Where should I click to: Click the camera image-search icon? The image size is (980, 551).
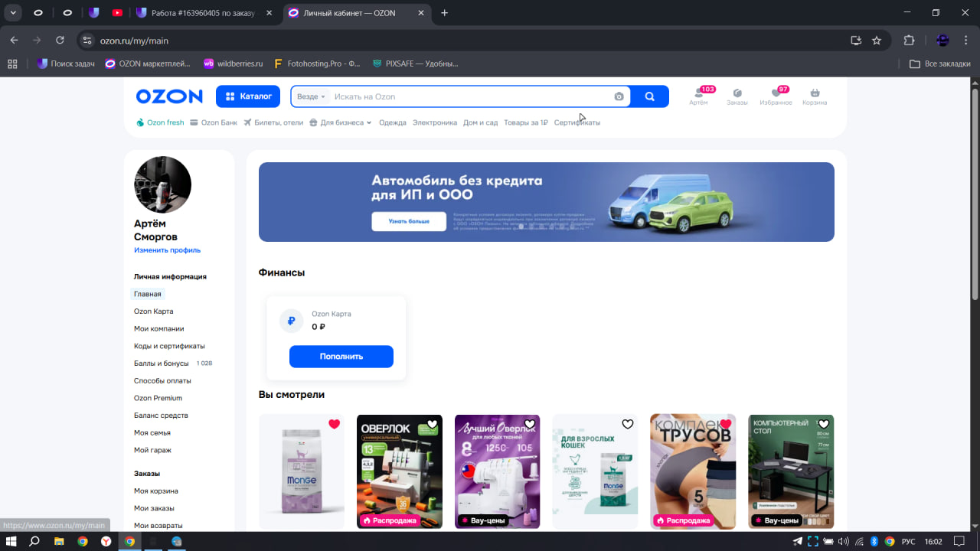pyautogui.click(x=619, y=96)
